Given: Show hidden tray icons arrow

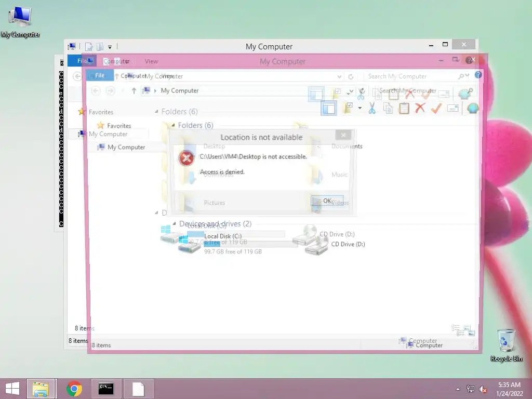Looking at the screenshot, I should pos(458,389).
